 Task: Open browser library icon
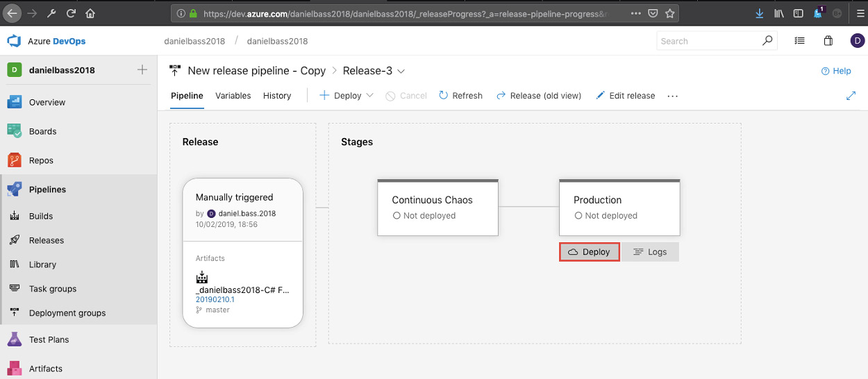[x=779, y=13]
